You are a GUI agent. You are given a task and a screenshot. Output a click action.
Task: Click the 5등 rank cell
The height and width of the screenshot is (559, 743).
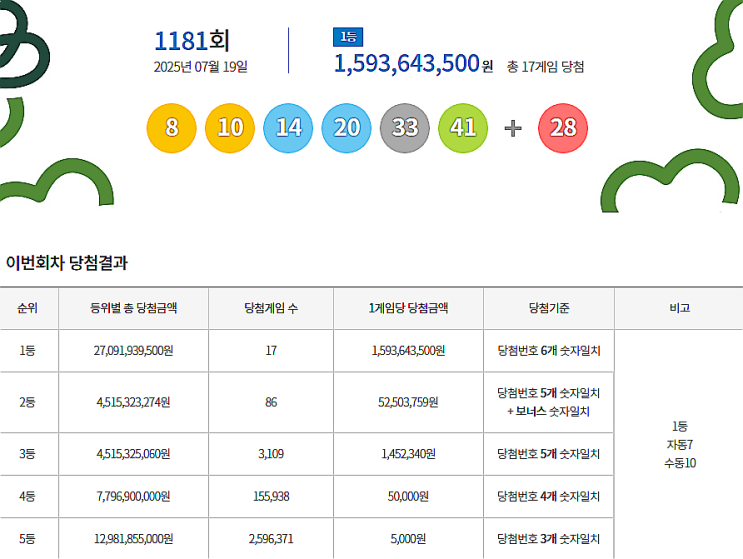point(27,539)
